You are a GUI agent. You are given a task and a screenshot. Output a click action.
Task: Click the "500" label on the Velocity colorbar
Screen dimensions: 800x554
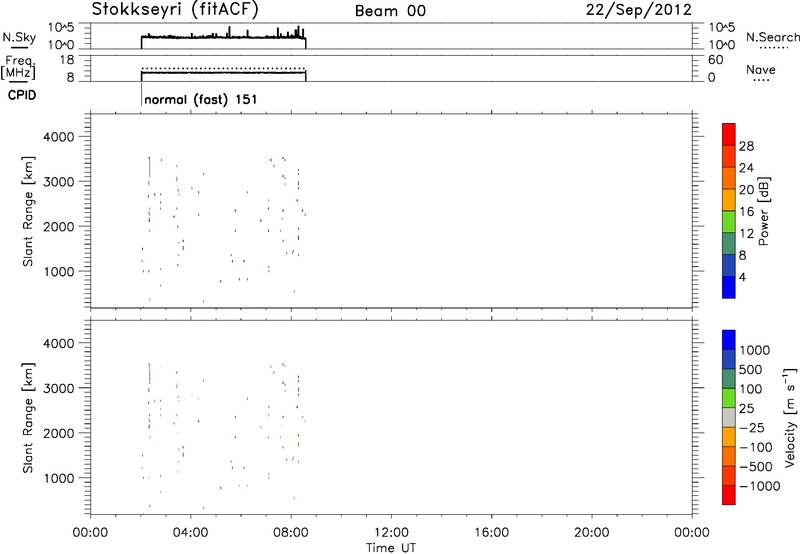click(x=751, y=370)
